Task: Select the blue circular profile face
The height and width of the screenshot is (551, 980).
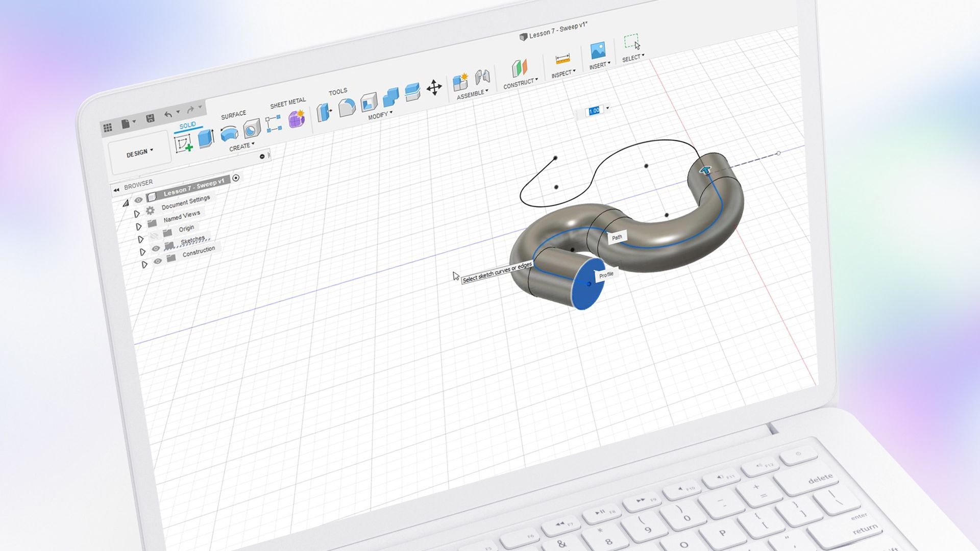Action: [x=589, y=284]
